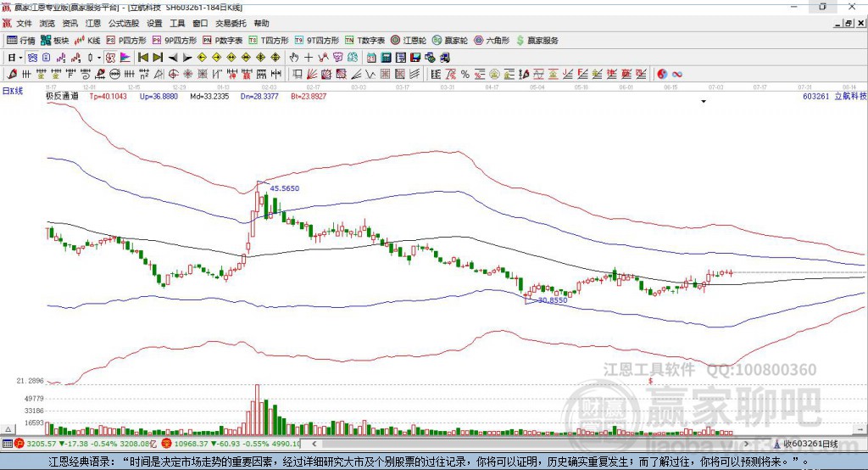868x470 pixels.
Task: Click the Dn=28.3377 indicator value
Action: [259, 96]
